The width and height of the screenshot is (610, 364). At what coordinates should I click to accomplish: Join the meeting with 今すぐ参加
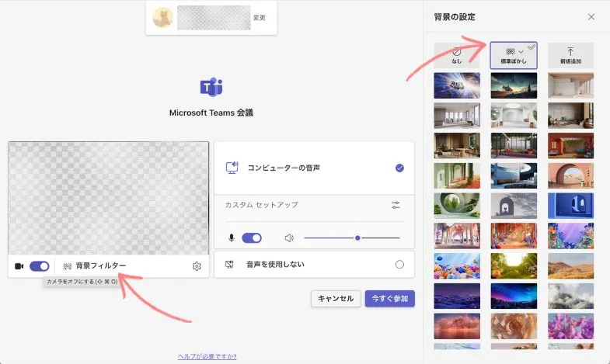coord(390,299)
